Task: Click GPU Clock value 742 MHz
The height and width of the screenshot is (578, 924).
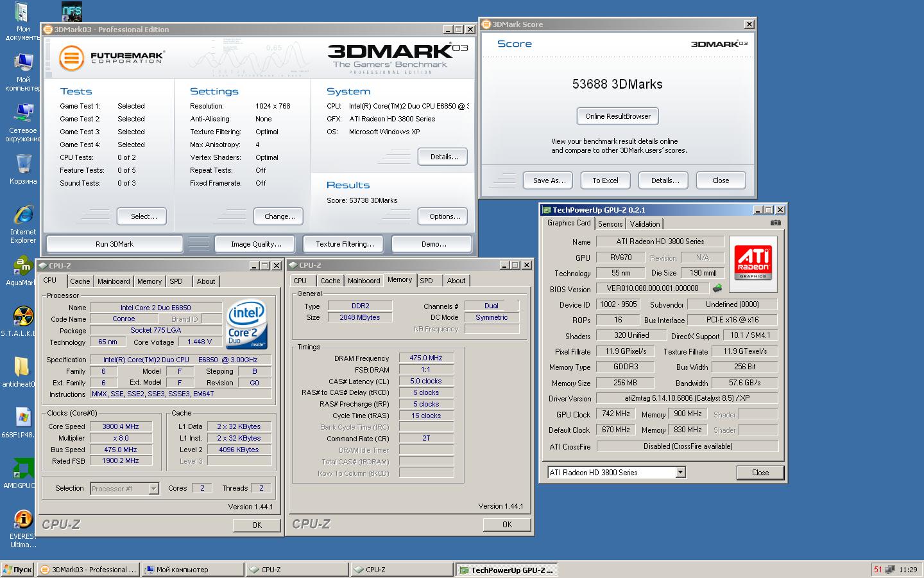Action: coord(616,414)
